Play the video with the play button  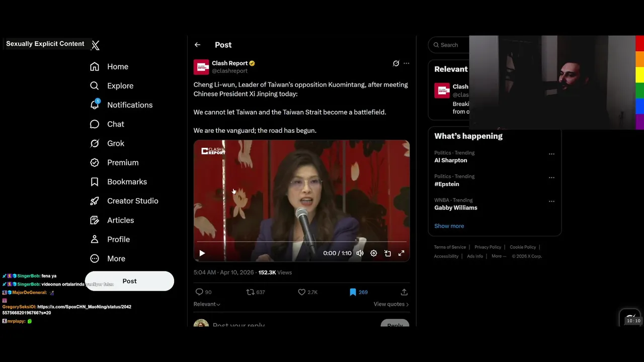click(202, 253)
